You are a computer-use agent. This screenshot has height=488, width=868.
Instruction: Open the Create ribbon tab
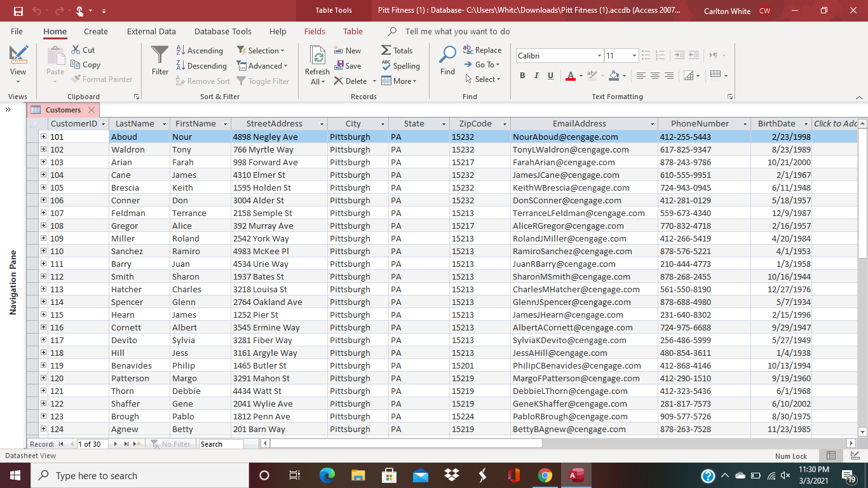coord(96,31)
